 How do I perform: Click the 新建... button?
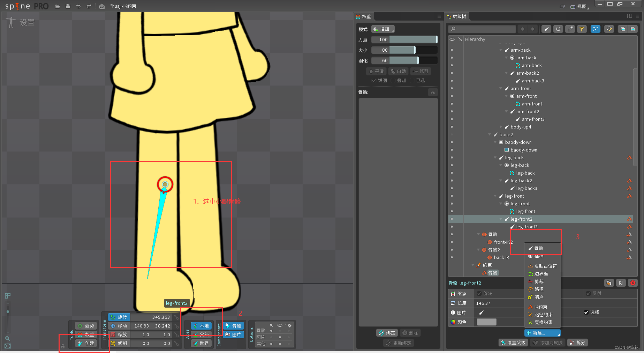pos(542,333)
